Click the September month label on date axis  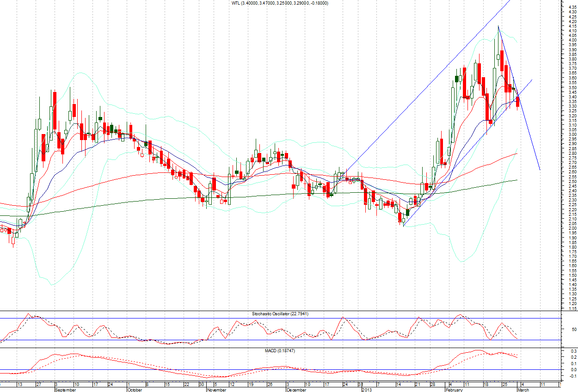pos(65,390)
